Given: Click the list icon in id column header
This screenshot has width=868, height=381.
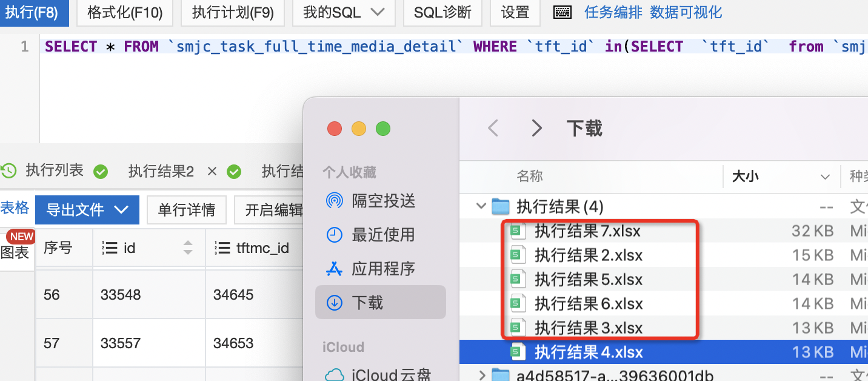Looking at the screenshot, I should (x=110, y=248).
